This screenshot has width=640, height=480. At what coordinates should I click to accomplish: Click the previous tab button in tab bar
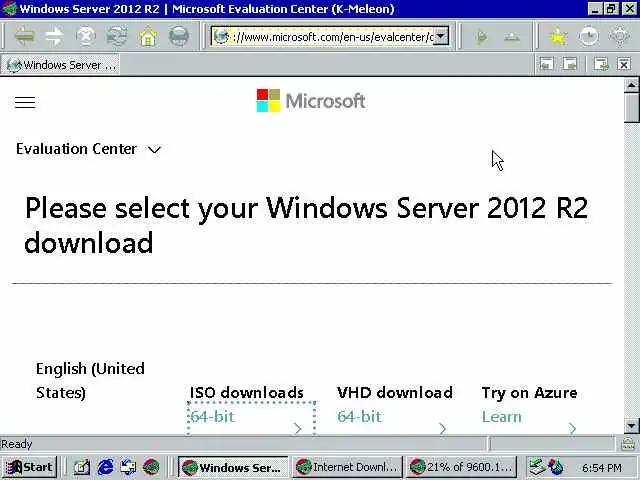pyautogui.click(x=547, y=64)
